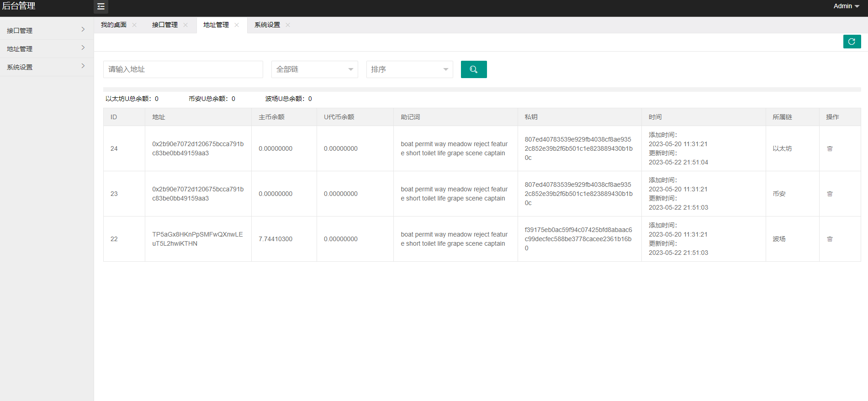
Task: Click the green search magnifier button
Action: (474, 69)
